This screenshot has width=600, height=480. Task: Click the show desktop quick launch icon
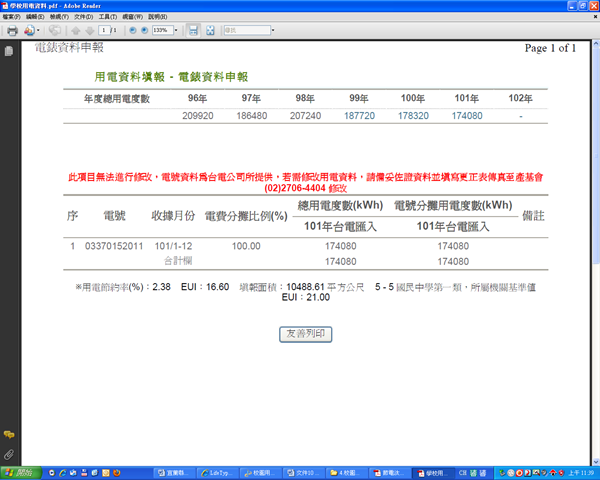95,473
